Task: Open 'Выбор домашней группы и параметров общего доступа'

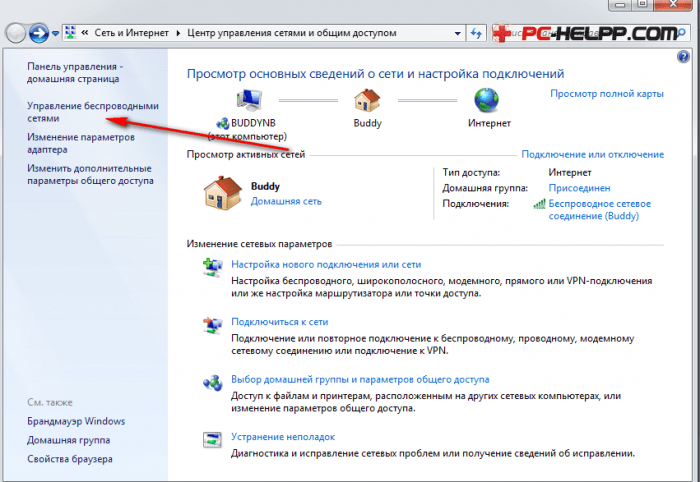Action: click(360, 379)
